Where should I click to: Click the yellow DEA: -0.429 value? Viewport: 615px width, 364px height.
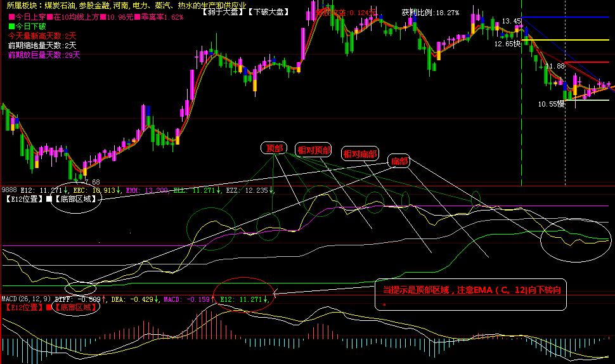[x=135, y=299]
